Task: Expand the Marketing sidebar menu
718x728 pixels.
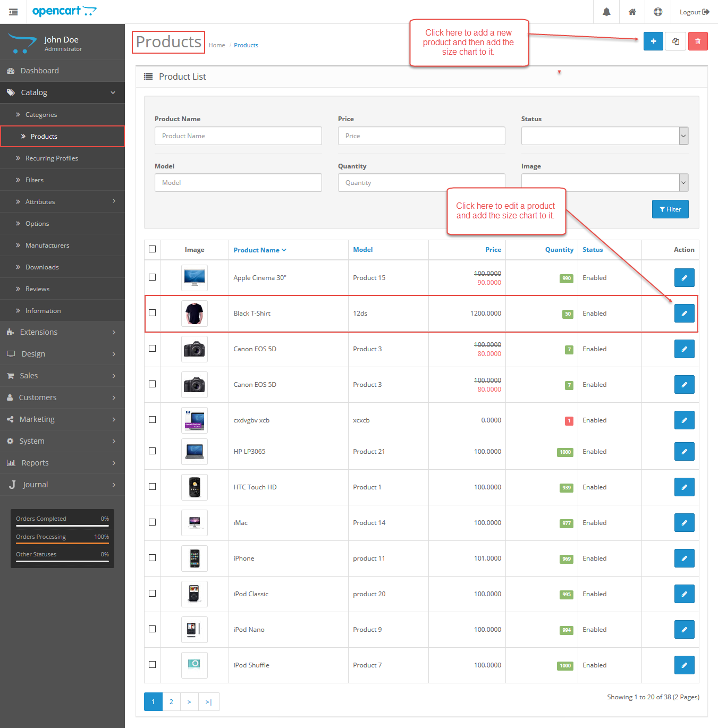Action: click(62, 419)
